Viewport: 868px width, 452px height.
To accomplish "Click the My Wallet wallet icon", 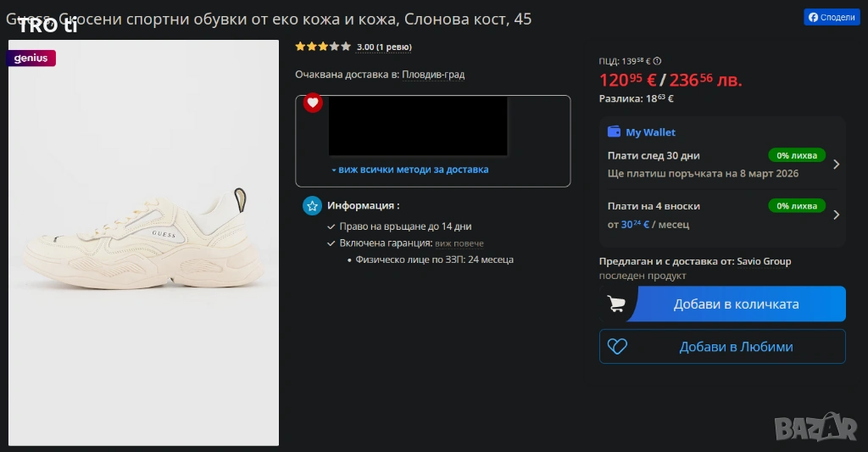I will click(x=615, y=132).
